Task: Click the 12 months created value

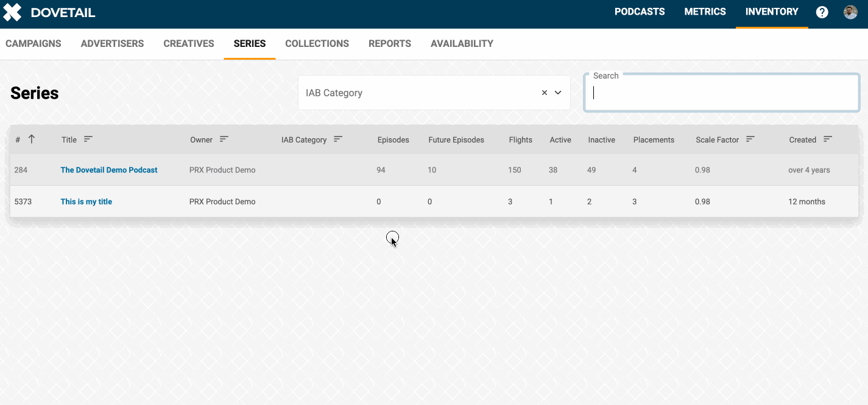Action: 806,202
